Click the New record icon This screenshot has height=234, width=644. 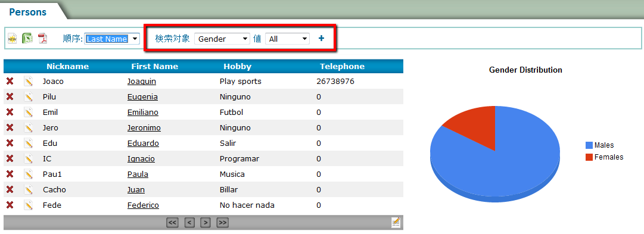(x=13, y=39)
